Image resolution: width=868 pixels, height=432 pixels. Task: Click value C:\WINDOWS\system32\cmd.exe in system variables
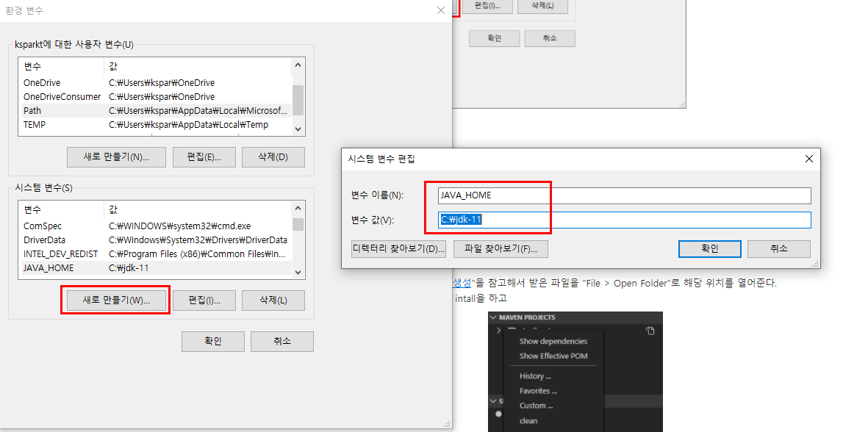click(180, 226)
